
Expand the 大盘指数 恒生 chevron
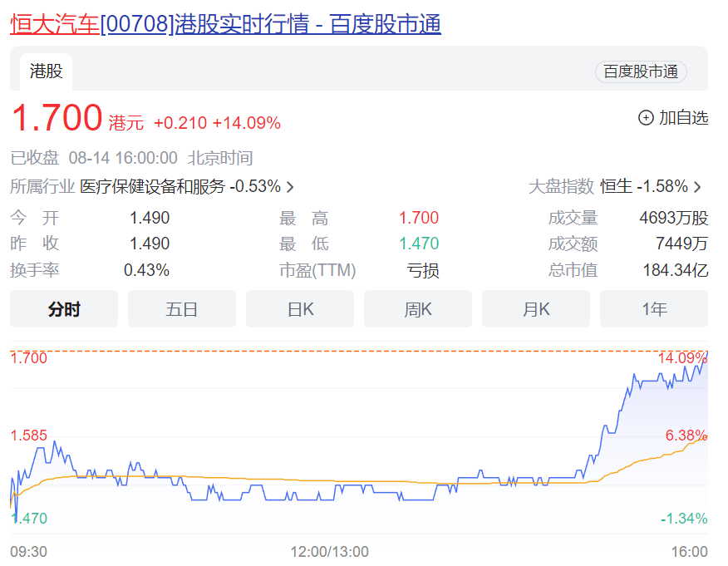(x=697, y=187)
